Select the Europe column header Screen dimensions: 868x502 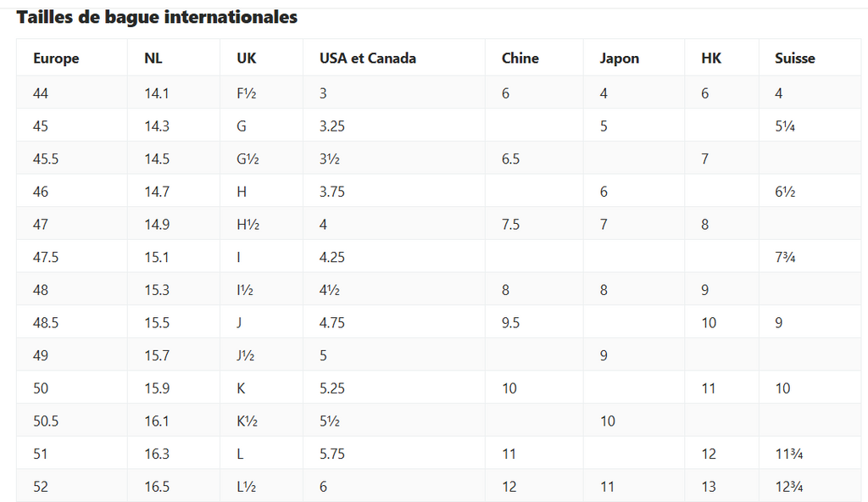coord(56,59)
